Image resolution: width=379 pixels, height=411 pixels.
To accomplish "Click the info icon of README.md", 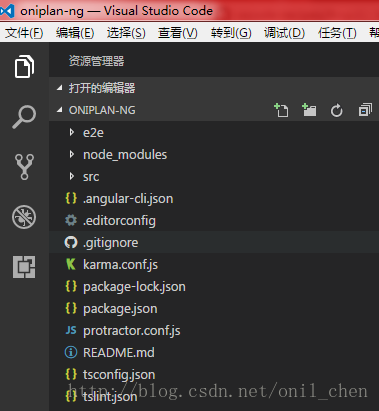I will pyautogui.click(x=71, y=352).
